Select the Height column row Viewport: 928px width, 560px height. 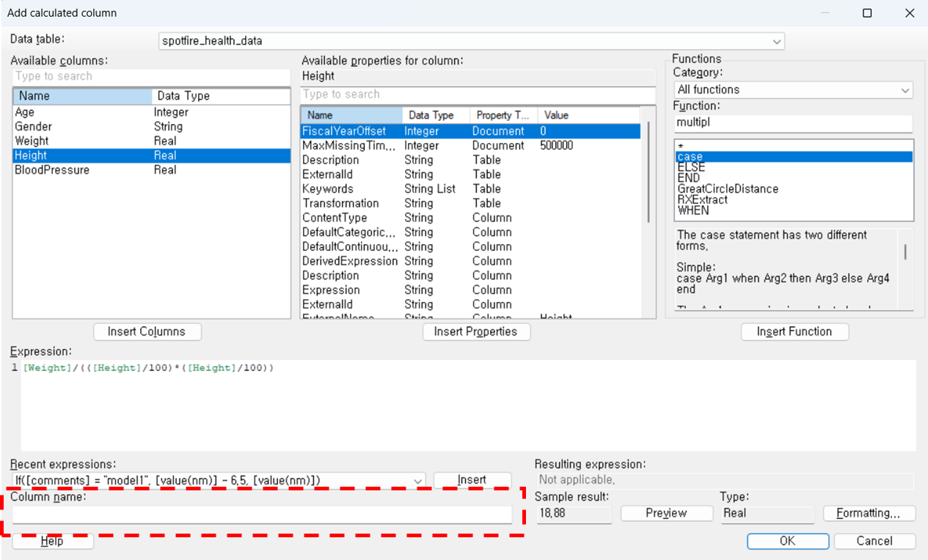(152, 155)
